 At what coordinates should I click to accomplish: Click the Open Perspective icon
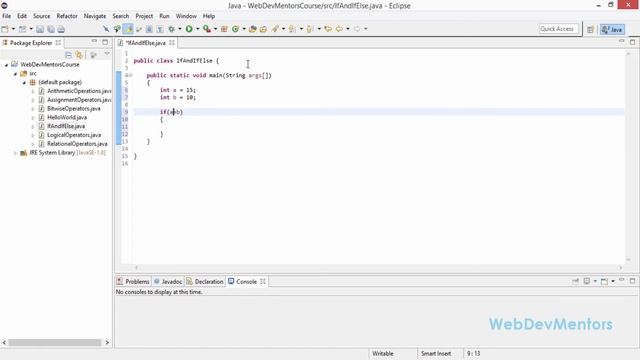click(590, 29)
